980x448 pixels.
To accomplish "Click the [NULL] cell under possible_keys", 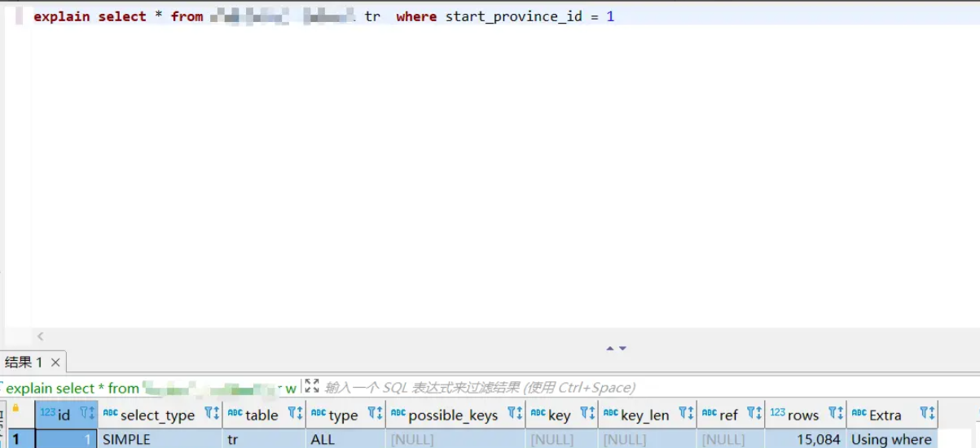I will (456, 439).
